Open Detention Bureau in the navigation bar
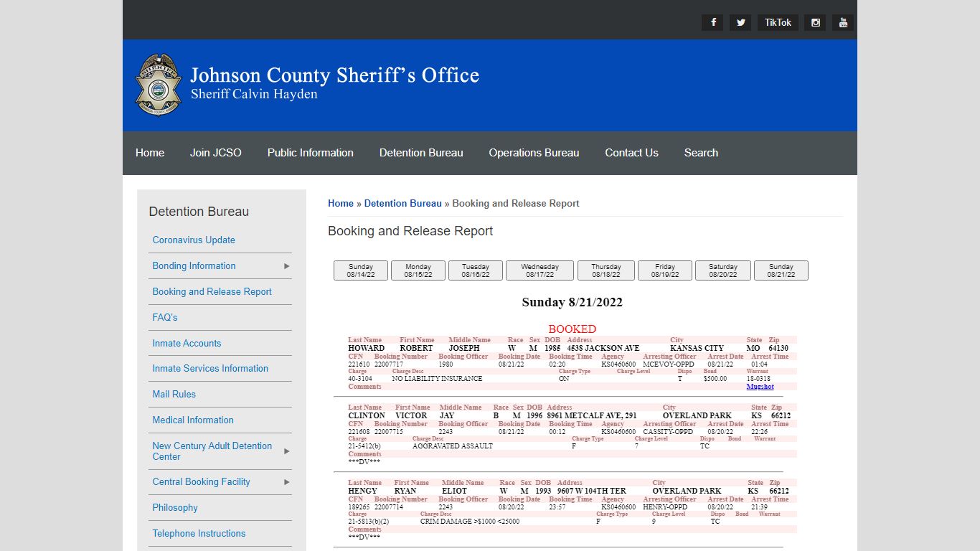 click(421, 153)
